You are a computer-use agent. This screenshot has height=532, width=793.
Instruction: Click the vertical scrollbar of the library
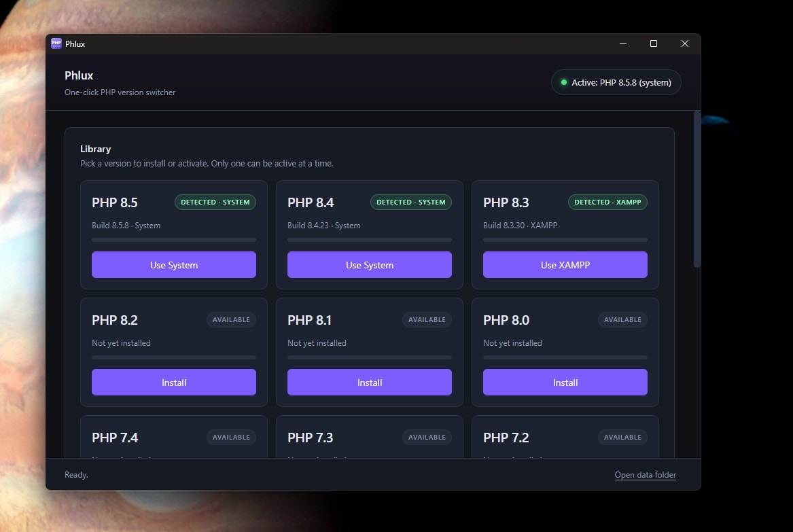pos(697,189)
